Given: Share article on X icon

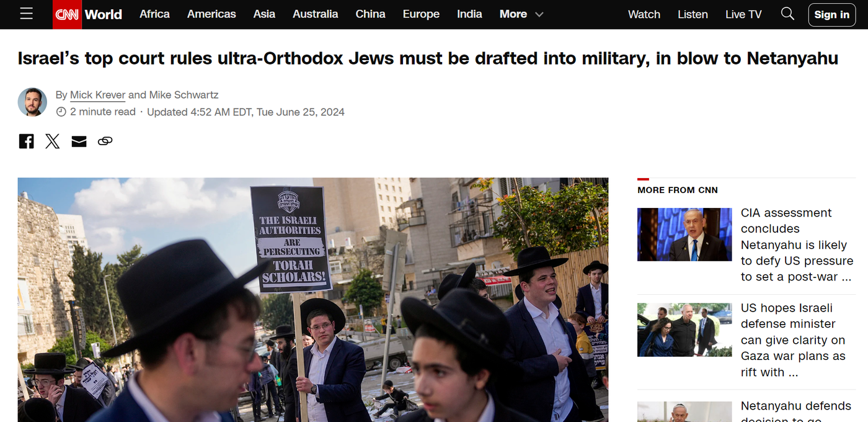Looking at the screenshot, I should click(53, 141).
